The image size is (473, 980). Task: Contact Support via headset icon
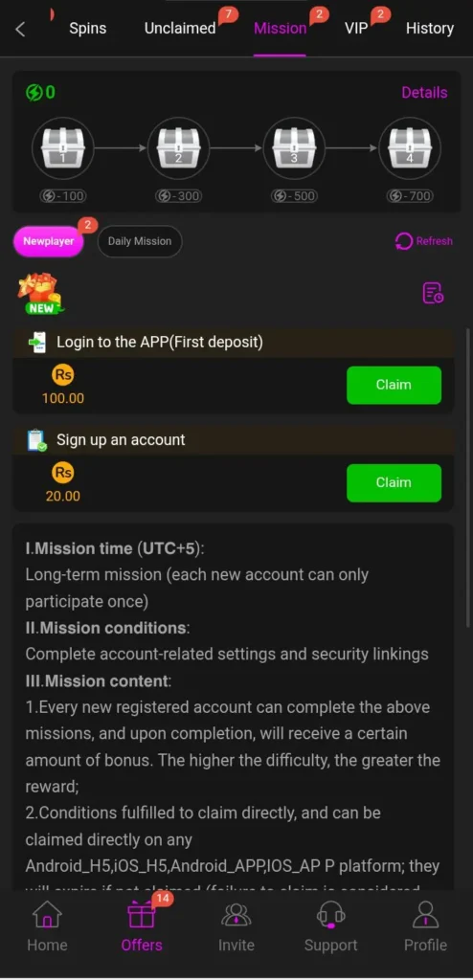[330, 926]
